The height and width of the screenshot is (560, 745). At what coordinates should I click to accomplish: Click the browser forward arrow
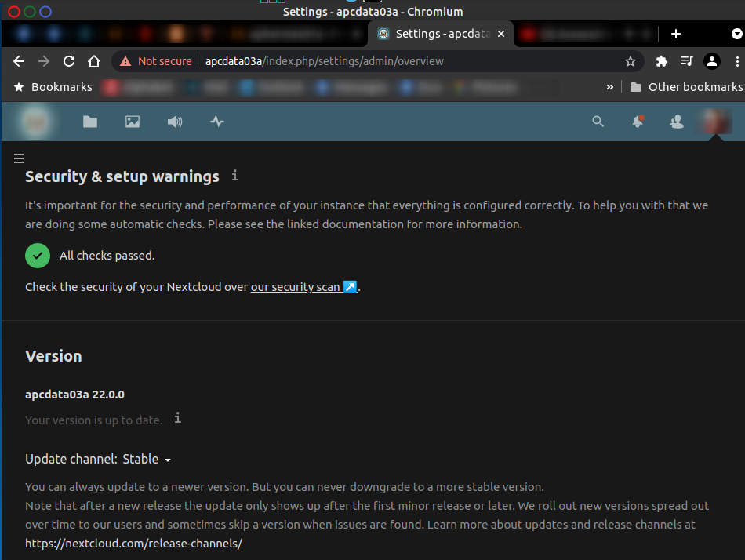pyautogui.click(x=44, y=61)
